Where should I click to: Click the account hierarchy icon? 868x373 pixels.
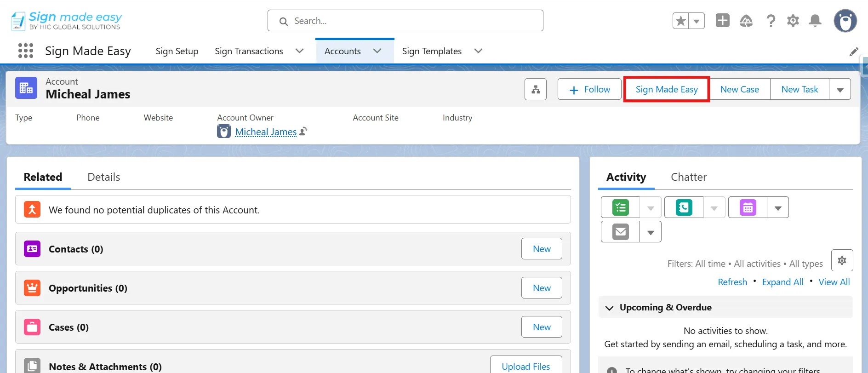(536, 89)
